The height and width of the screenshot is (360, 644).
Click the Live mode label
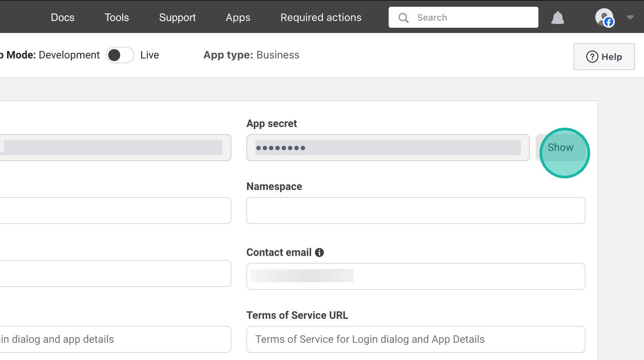coord(150,55)
